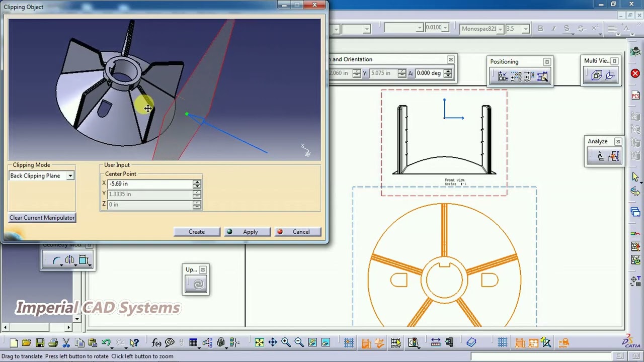Click the orange top view drawing
Screen dimensions: 644x362
pyautogui.click(x=444, y=264)
